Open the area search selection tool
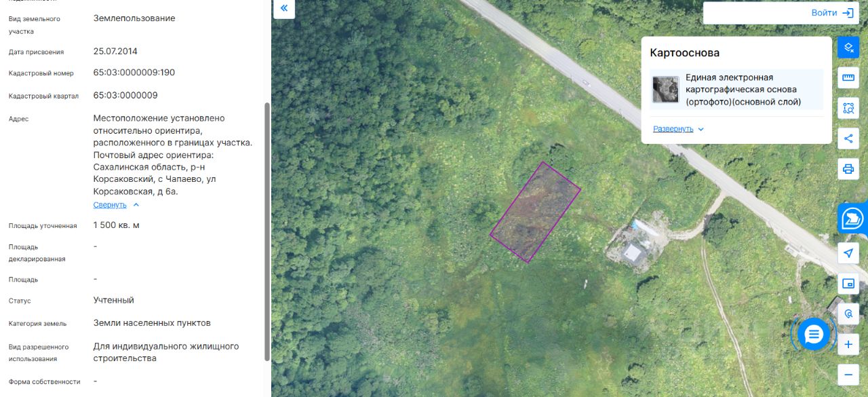Viewport: 868px width, 397px height. point(848,108)
